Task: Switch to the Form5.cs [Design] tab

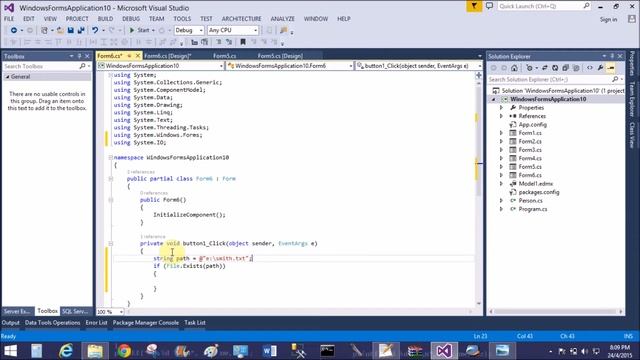Action: 280,56
